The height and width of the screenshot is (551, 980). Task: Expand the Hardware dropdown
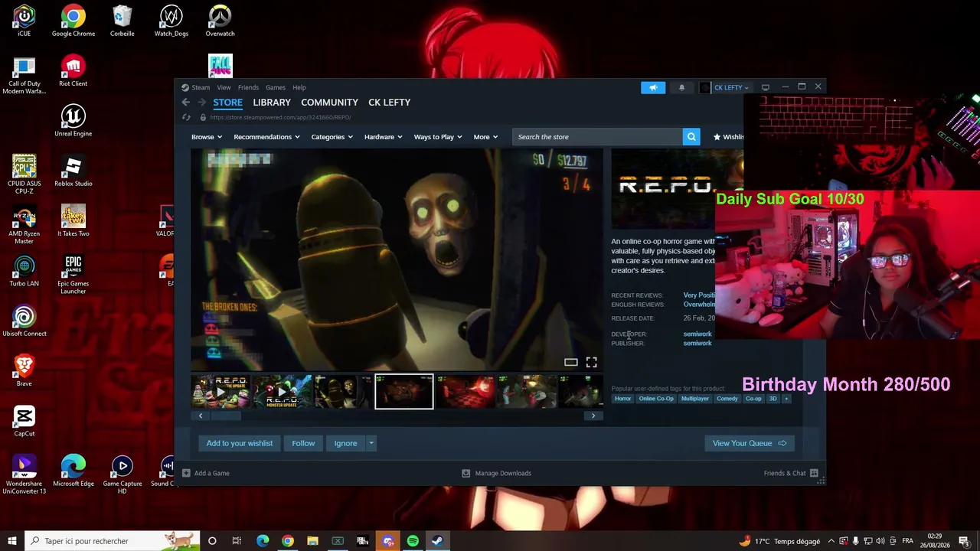[x=384, y=137]
